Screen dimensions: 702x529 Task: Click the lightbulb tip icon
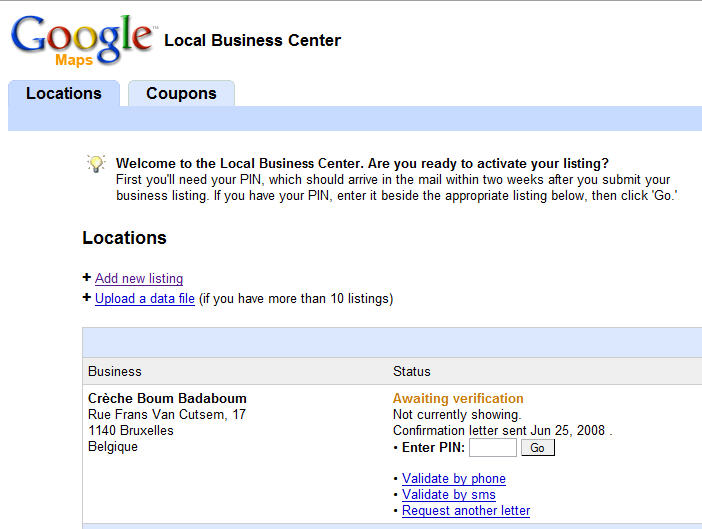(x=96, y=163)
